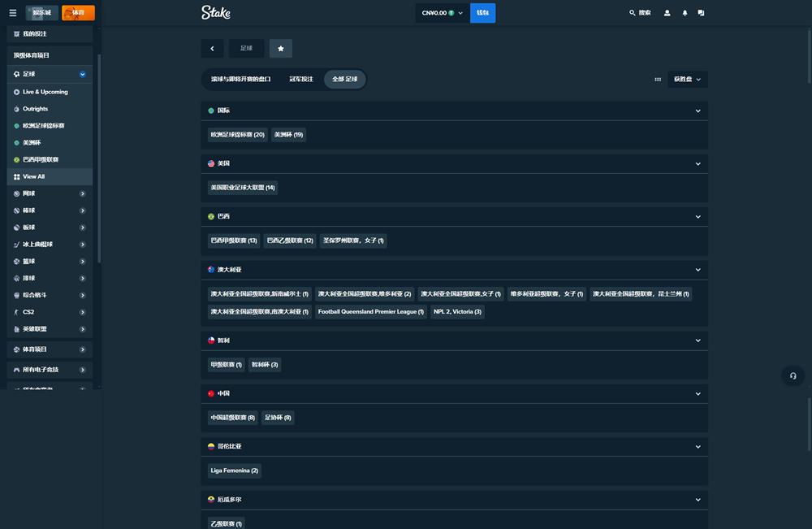This screenshot has width=812, height=529.
Task: Collapse the 美国 section chevron
Action: tap(698, 163)
